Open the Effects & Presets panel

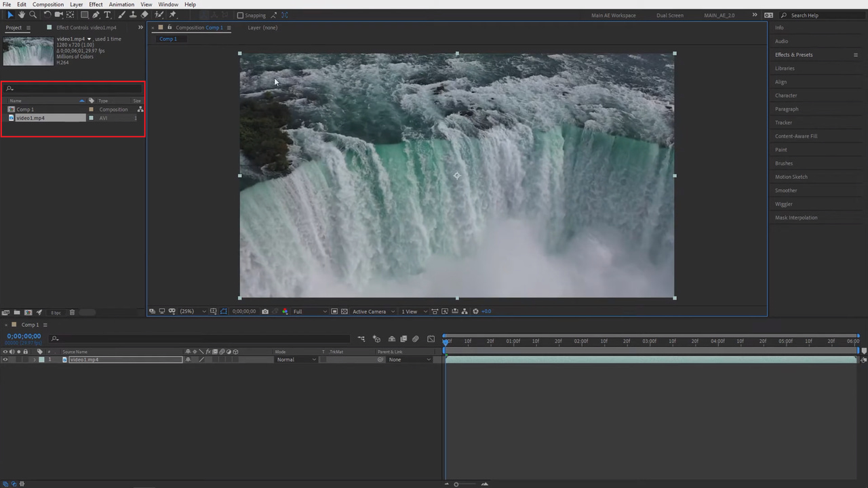pyautogui.click(x=793, y=55)
